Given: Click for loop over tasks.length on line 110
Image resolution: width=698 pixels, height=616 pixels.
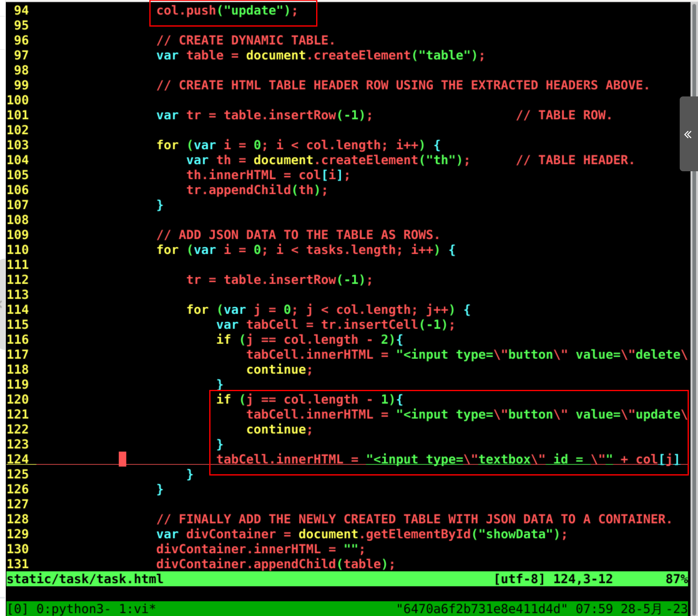Looking at the screenshot, I should coord(306,250).
